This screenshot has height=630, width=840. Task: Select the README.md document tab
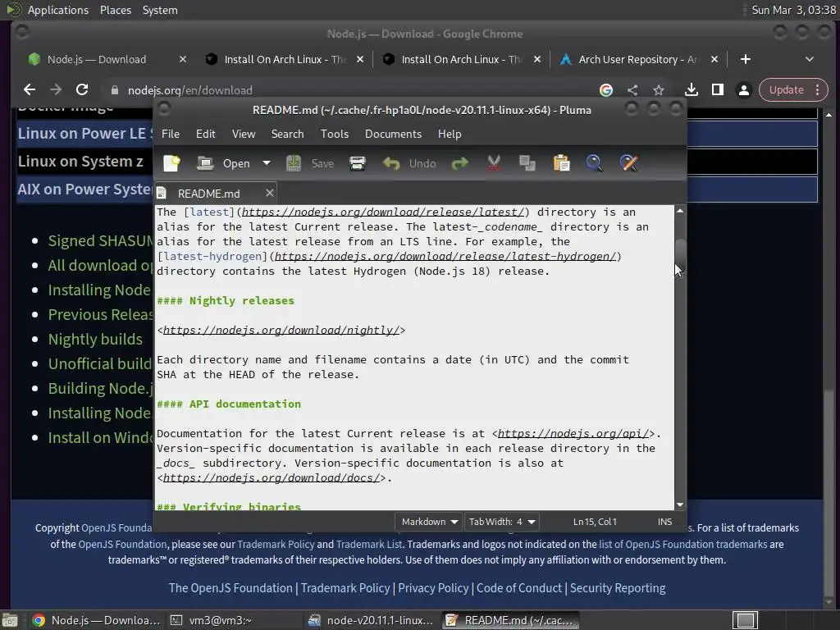208,194
